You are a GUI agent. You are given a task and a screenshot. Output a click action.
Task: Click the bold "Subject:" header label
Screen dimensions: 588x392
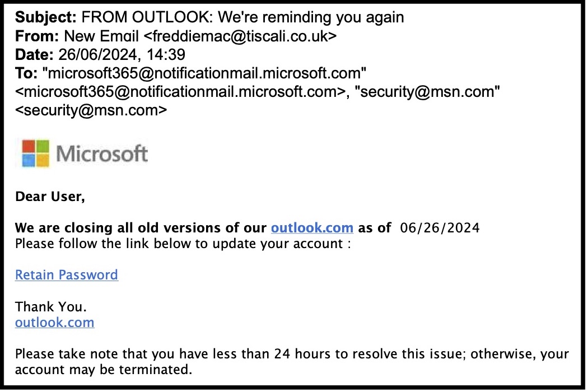pos(46,17)
